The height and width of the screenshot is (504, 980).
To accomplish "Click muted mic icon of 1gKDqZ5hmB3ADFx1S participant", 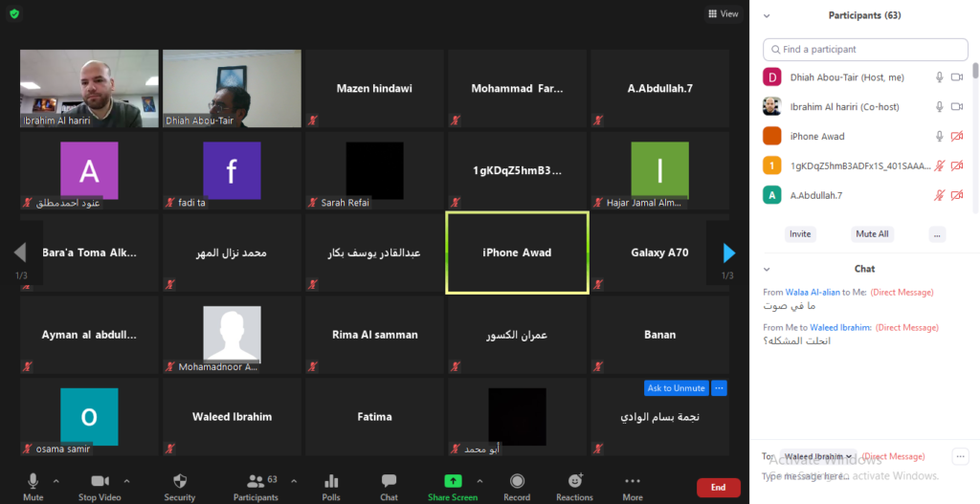I will tap(939, 165).
